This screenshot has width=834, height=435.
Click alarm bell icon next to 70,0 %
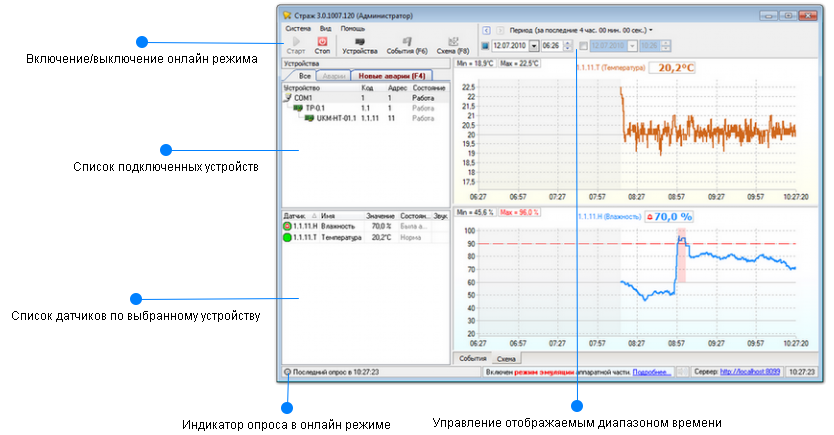[649, 217]
